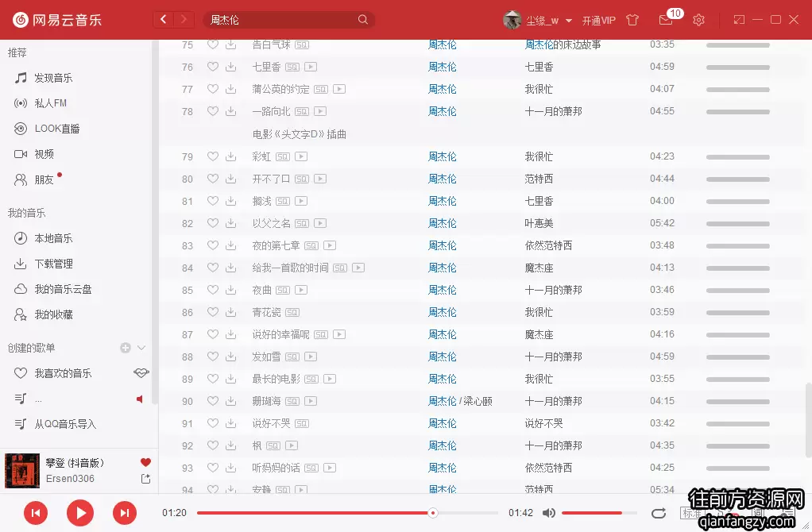This screenshot has width=812, height=532.
Task: Change the loop playback mode
Action: click(658, 513)
